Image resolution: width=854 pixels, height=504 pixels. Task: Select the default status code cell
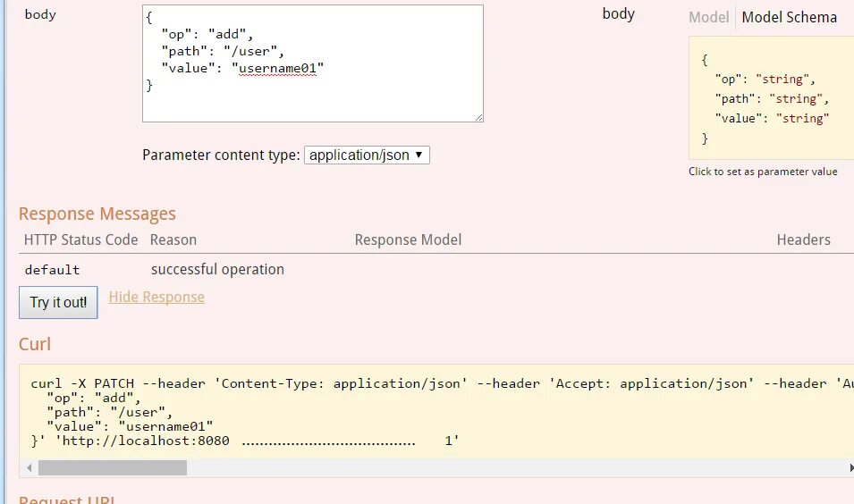coord(52,269)
